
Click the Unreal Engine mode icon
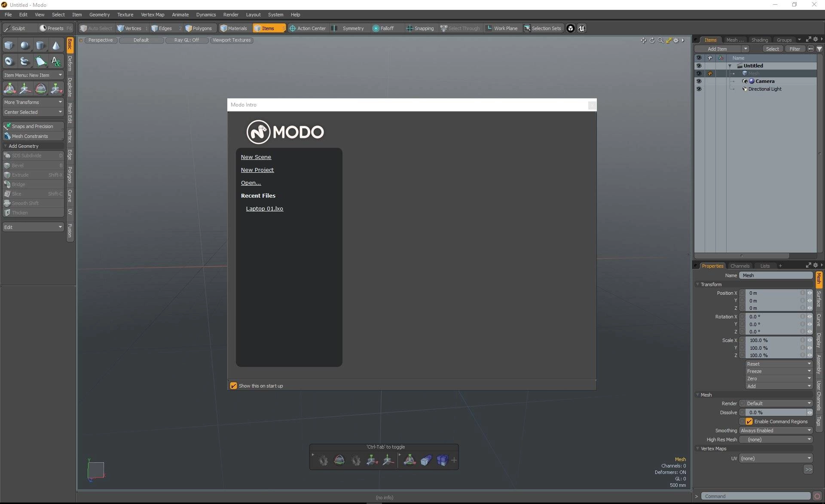coord(581,28)
